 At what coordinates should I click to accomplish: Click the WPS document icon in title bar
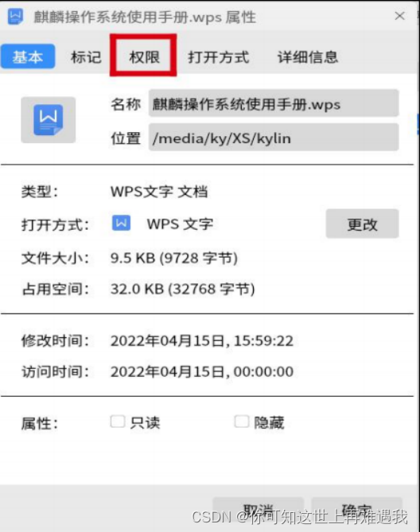[16, 17]
